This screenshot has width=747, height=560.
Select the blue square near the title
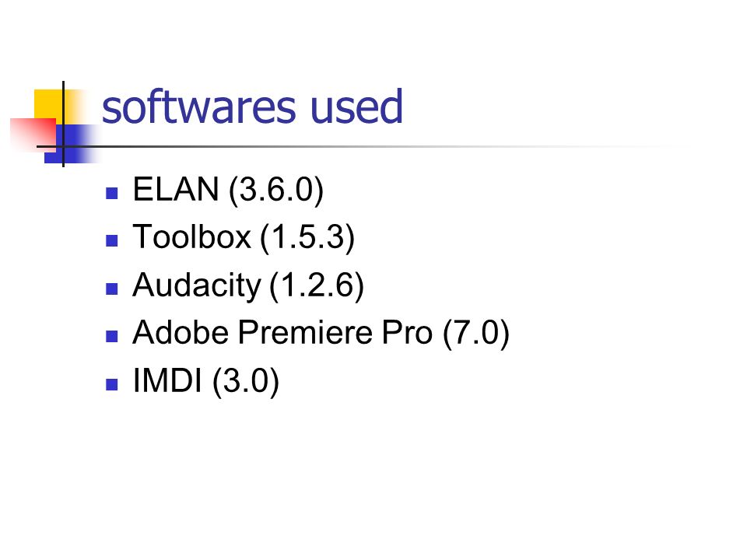72,144
